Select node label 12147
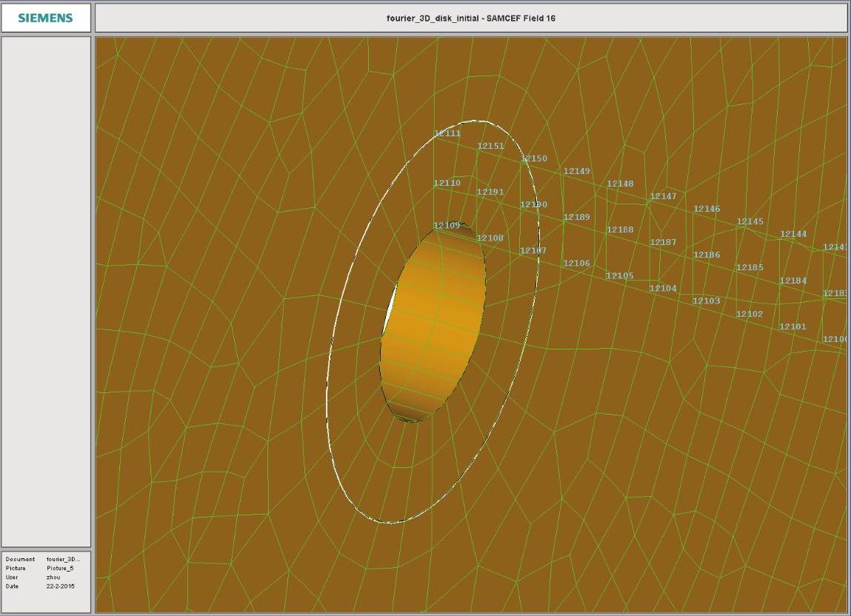Viewport: 851px width, 616px height. (x=664, y=196)
